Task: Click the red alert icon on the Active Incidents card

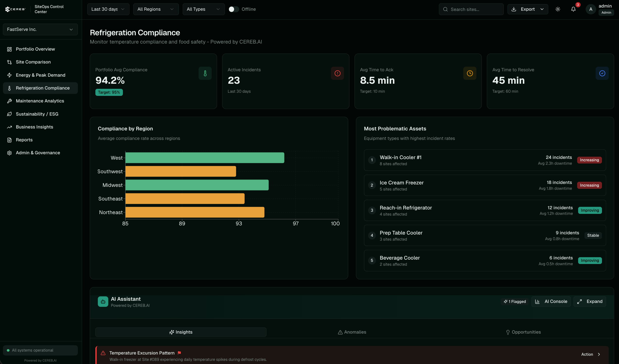Action: (337, 73)
